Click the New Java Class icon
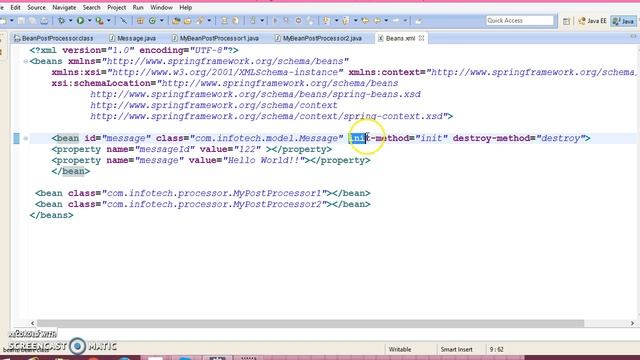640x360 pixels. (x=152, y=20)
